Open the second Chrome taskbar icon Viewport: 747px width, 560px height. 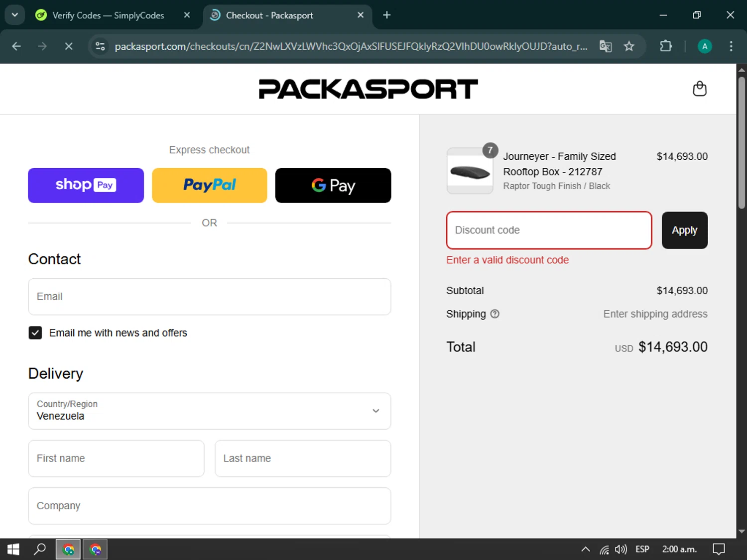95,550
